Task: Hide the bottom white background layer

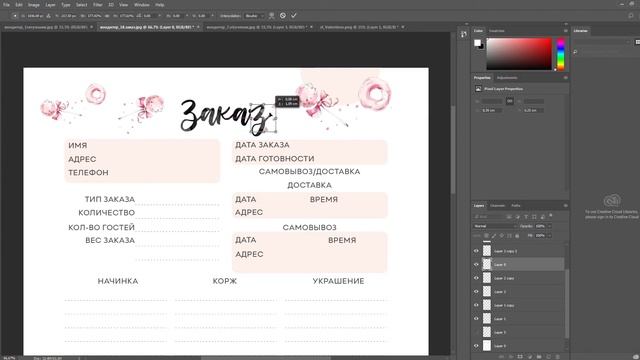Action: (x=476, y=346)
